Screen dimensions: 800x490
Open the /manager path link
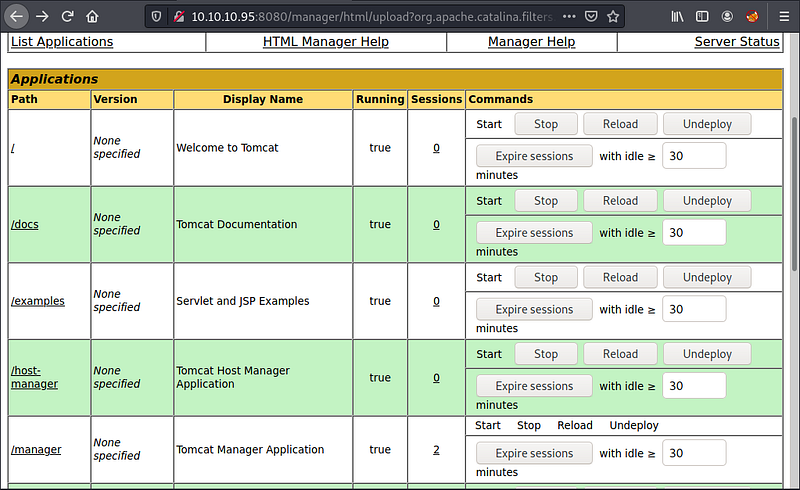point(36,450)
